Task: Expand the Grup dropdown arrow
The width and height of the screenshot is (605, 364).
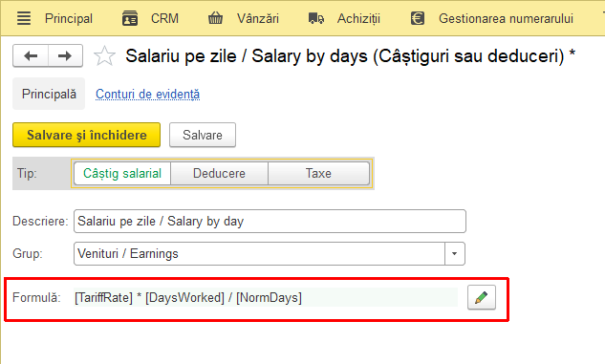Action: [455, 254]
